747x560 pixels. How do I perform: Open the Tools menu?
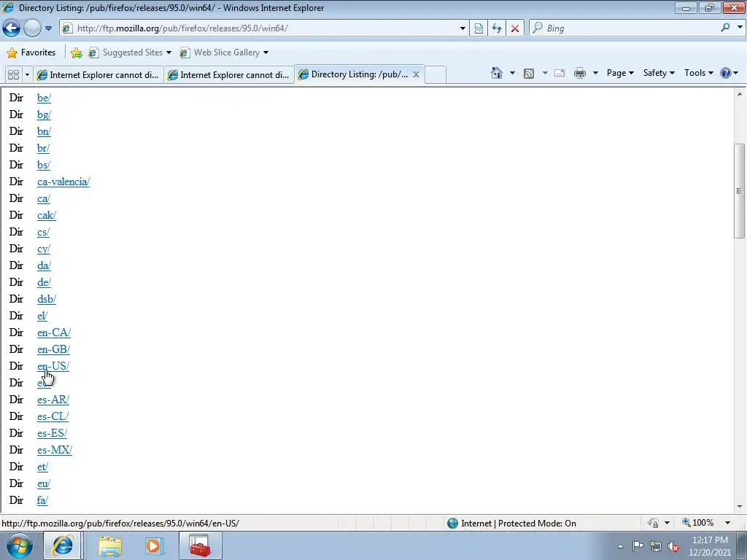click(698, 73)
